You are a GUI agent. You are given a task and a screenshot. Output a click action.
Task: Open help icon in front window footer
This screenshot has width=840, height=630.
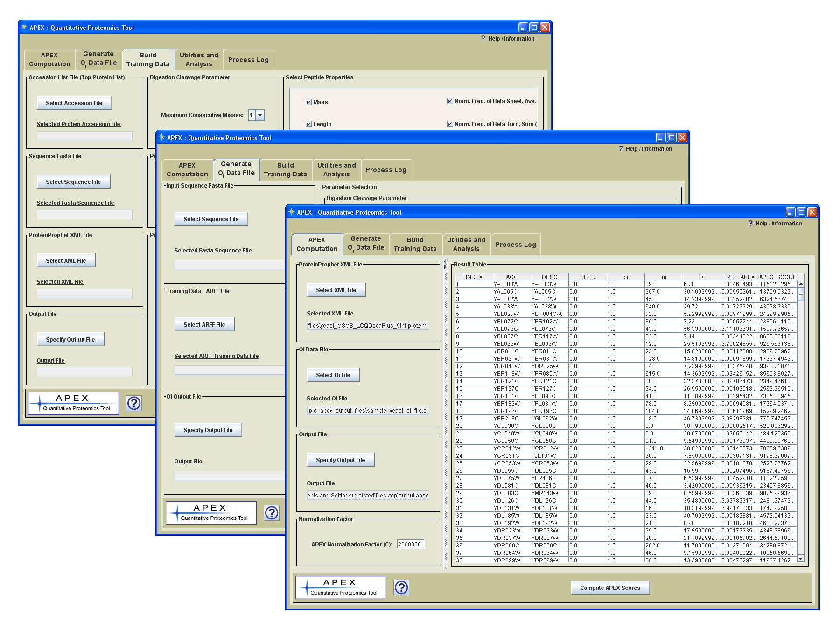pos(401,588)
